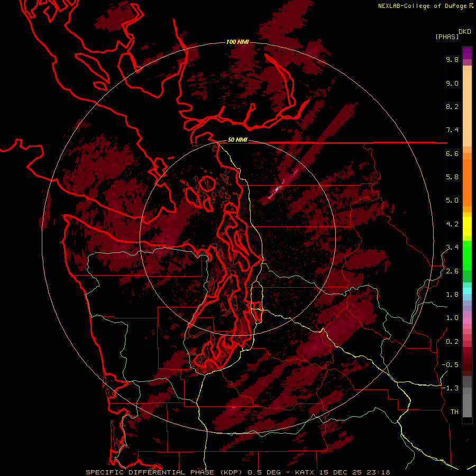Click the cyan high-KDP streak on the radar
This screenshot has width=476, height=476.
277,189
